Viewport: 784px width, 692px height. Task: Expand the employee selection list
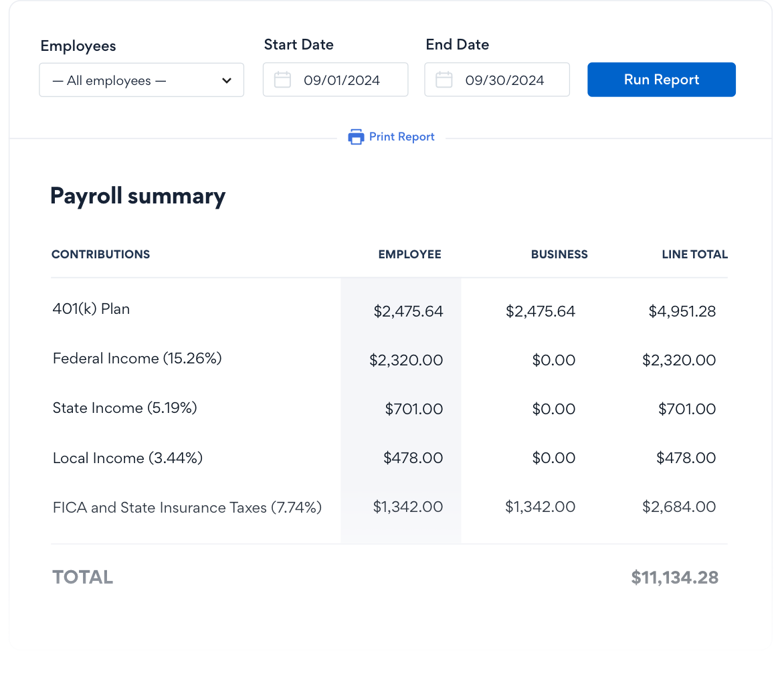tap(141, 79)
